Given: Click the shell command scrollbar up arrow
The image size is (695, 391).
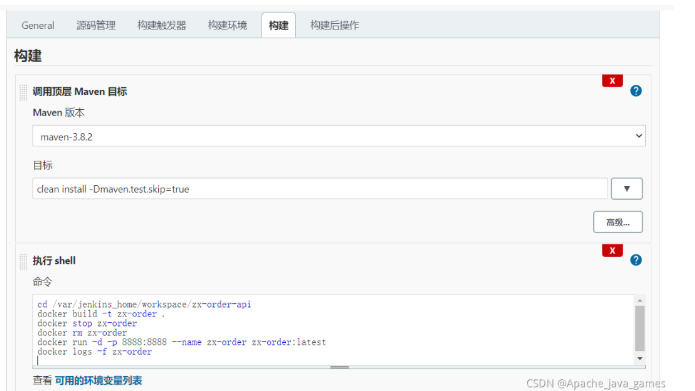Looking at the screenshot, I should point(640,301).
